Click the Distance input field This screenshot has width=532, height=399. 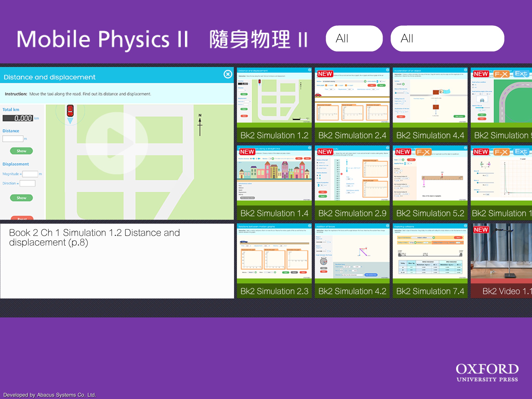[x=13, y=139]
